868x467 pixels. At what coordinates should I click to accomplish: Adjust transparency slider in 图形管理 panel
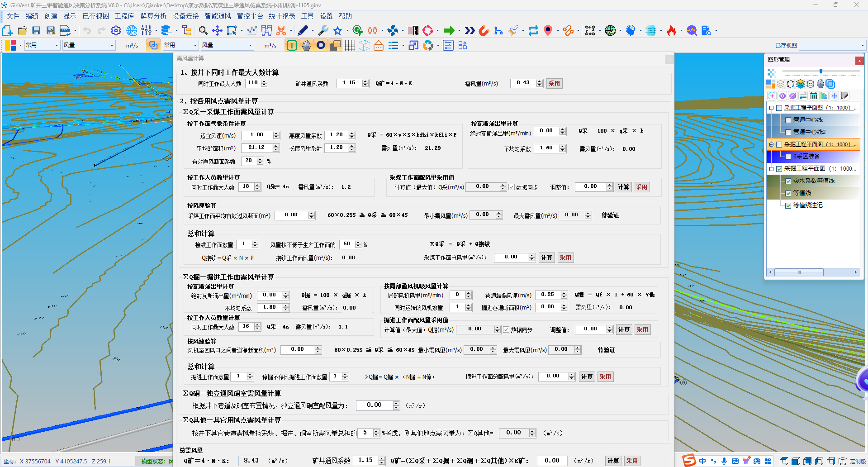[x=821, y=71]
